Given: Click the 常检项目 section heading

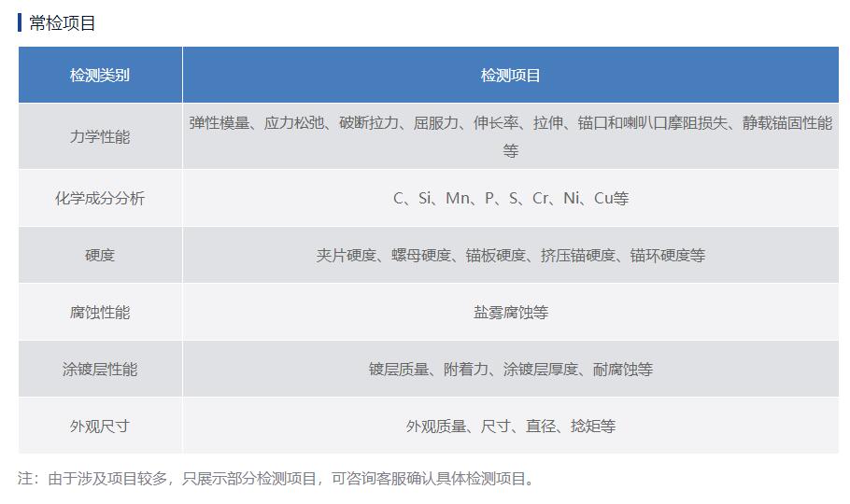Looking at the screenshot, I should (62, 23).
